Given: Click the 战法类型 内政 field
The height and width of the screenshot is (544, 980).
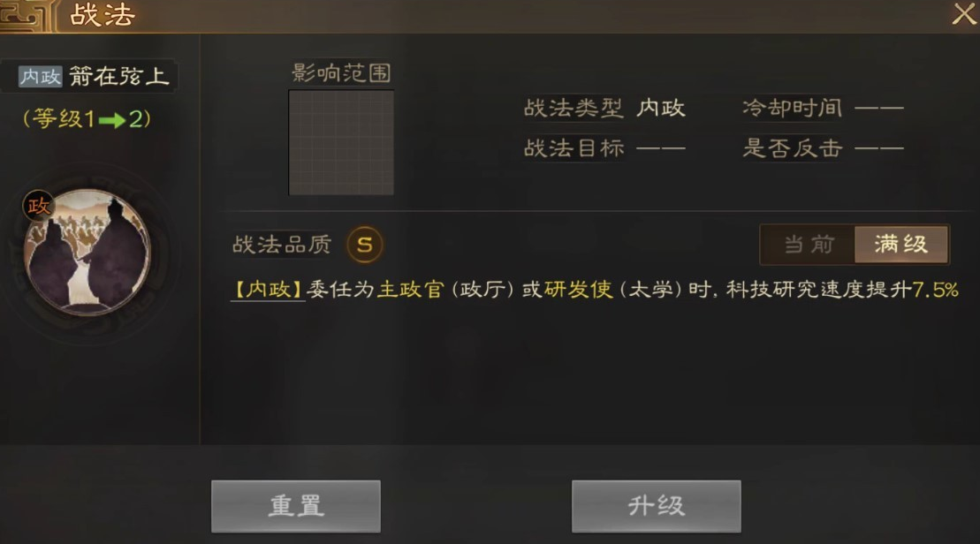Looking at the screenshot, I should tap(604, 108).
